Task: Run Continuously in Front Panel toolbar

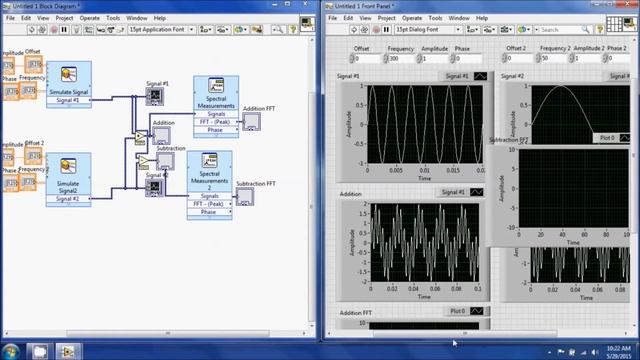Action: click(x=364, y=29)
